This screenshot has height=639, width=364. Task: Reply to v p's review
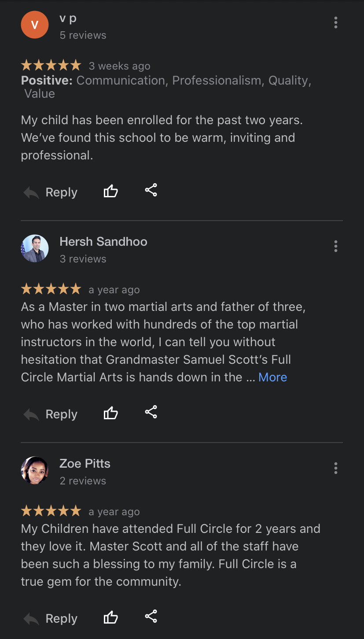coord(51,192)
